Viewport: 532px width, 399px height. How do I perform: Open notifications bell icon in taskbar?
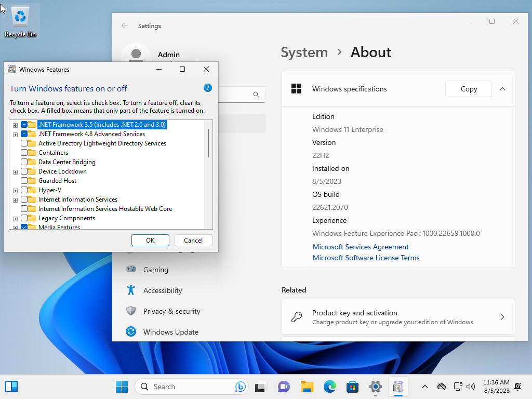518,387
